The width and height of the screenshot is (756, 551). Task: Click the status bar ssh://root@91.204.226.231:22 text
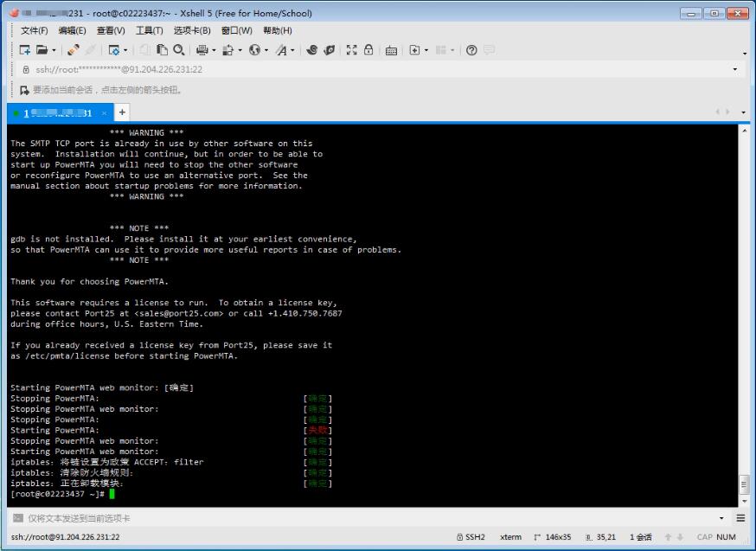[x=65, y=537]
